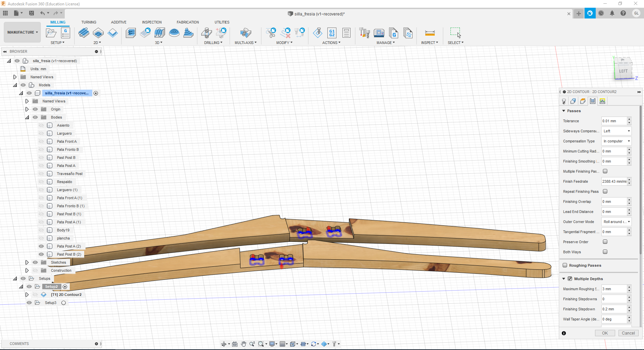644x350 pixels.
Task: Click OK in the 2D Contour dialog
Action: click(605, 333)
